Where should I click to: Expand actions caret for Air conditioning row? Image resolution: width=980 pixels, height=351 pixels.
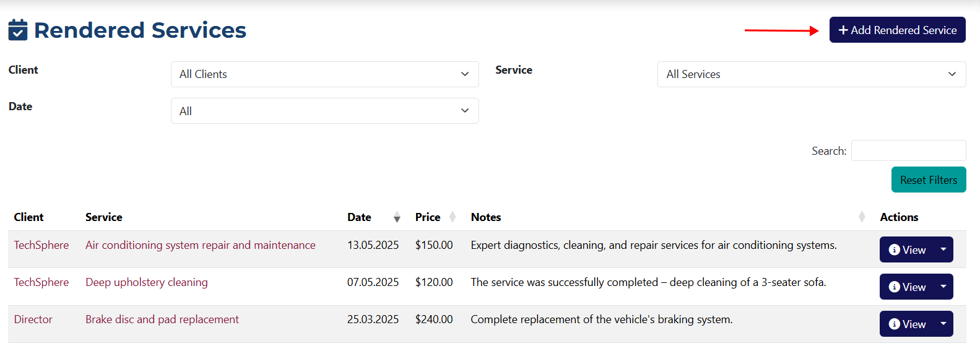tap(943, 249)
